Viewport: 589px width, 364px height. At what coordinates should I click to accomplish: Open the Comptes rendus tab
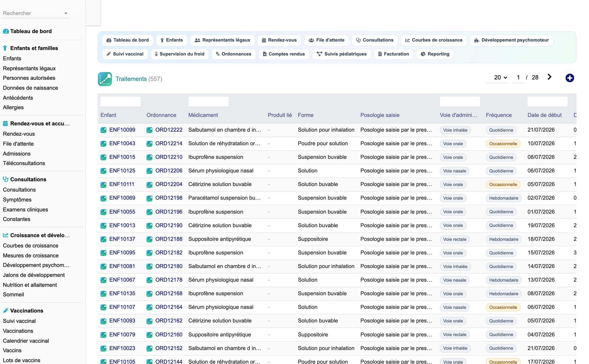pos(284,54)
